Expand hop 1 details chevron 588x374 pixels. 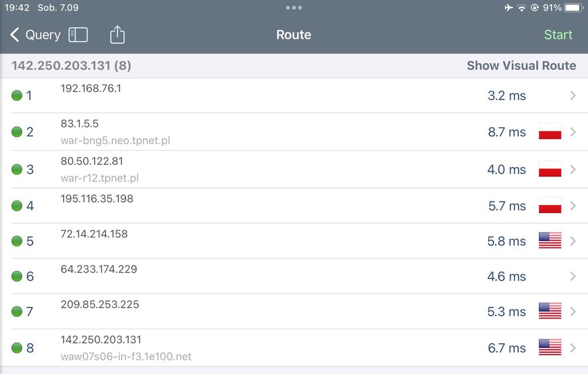[573, 95]
